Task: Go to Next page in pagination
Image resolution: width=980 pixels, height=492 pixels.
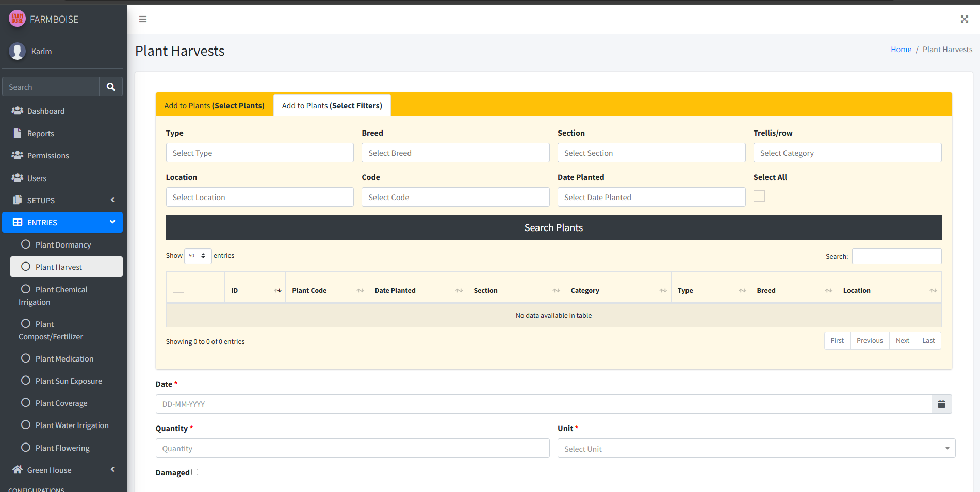Action: click(x=902, y=341)
